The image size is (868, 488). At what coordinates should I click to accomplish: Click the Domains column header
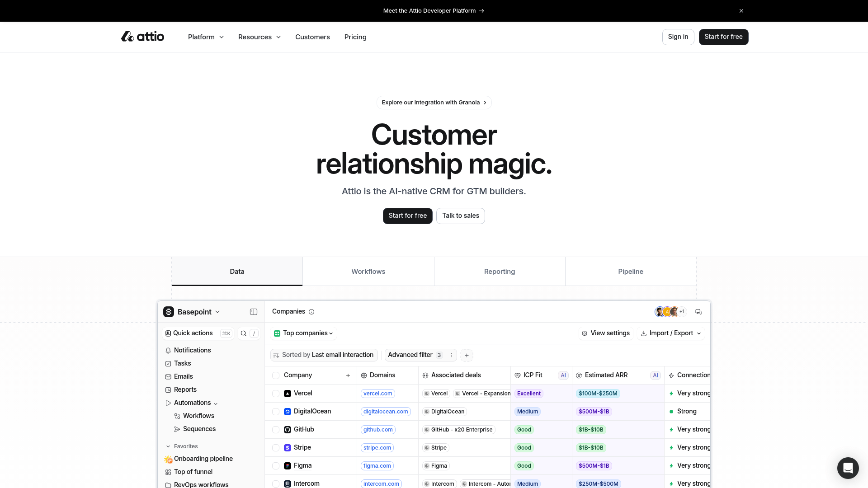click(387, 375)
